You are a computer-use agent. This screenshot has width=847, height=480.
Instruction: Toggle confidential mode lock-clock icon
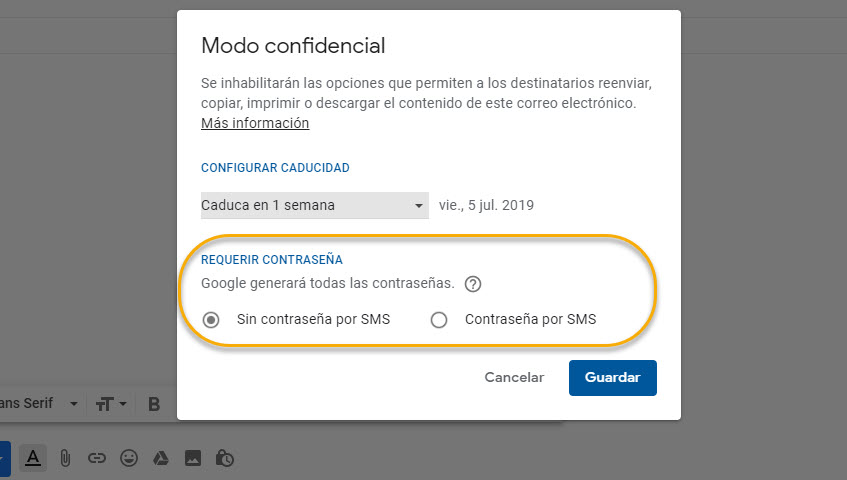pos(225,458)
